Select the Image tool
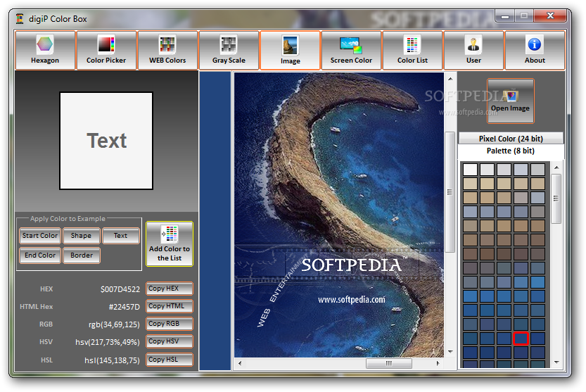Viewport: 586px width, 392px height. tap(291, 50)
